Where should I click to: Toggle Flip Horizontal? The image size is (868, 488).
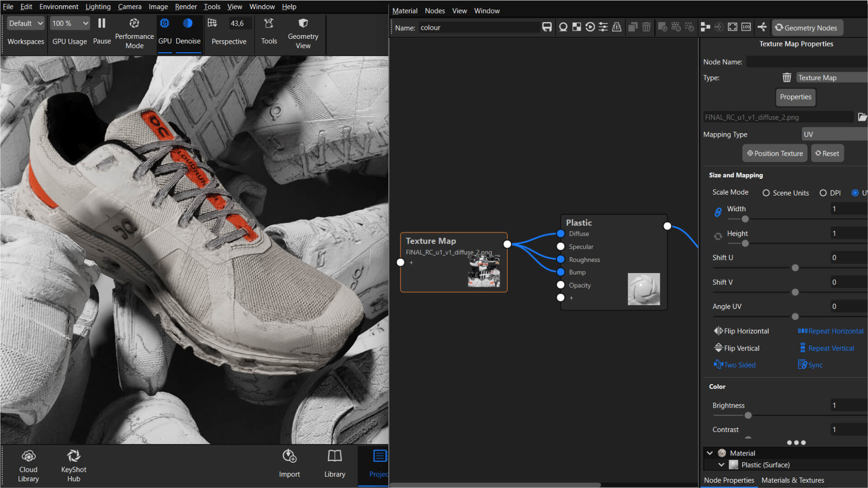point(741,331)
